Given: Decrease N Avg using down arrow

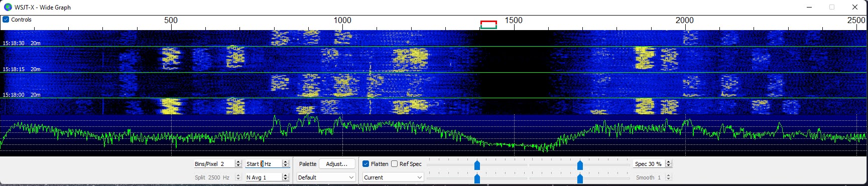Looking at the screenshot, I should pos(285,179).
